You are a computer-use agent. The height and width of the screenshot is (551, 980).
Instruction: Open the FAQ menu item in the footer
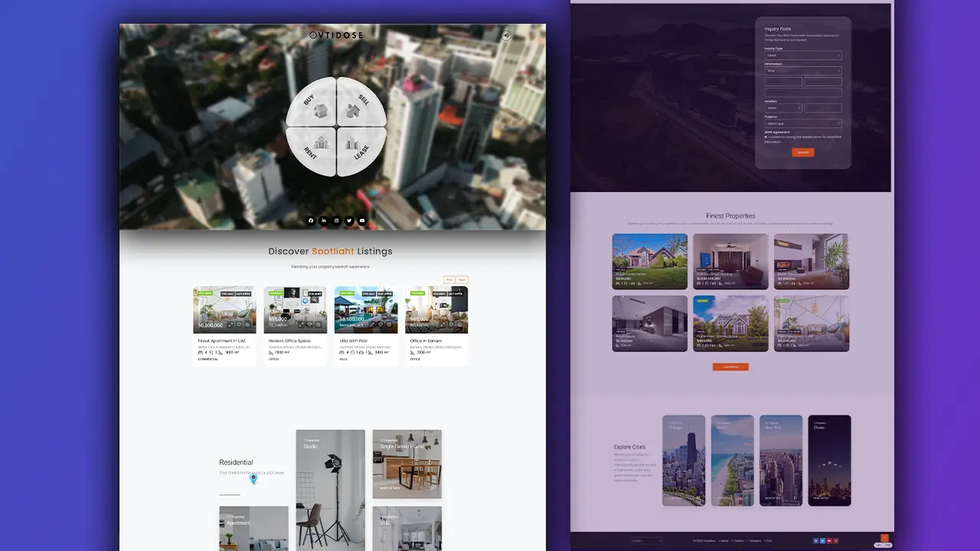769,541
